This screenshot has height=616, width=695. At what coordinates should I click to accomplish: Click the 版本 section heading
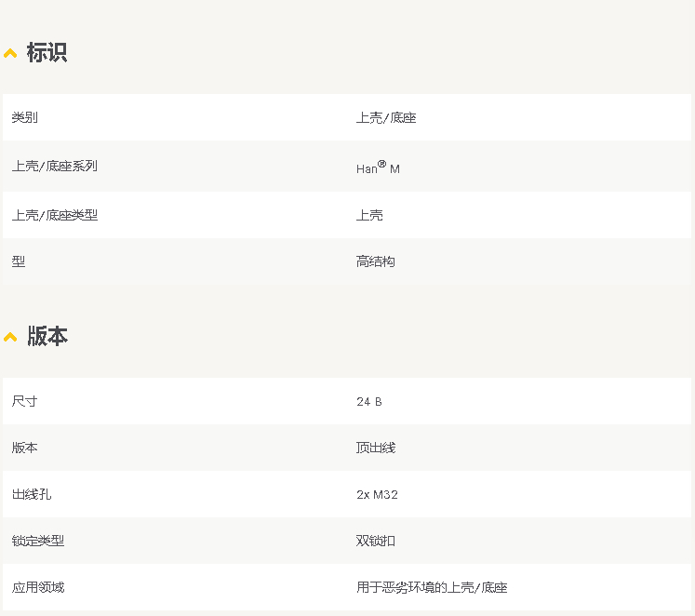click(x=47, y=336)
